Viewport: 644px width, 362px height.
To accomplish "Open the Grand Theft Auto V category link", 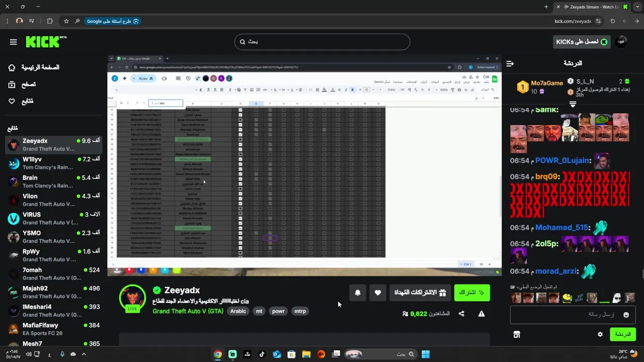I will (188, 311).
